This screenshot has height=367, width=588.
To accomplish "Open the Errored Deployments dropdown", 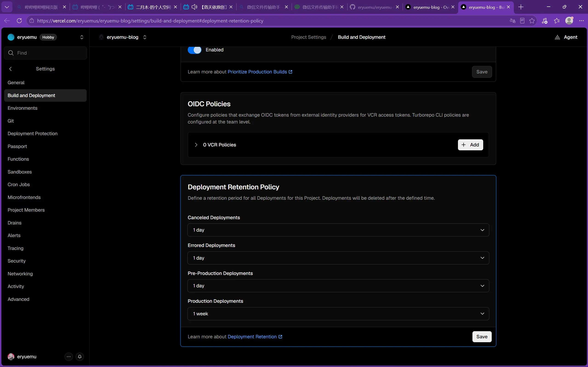I will (338, 258).
